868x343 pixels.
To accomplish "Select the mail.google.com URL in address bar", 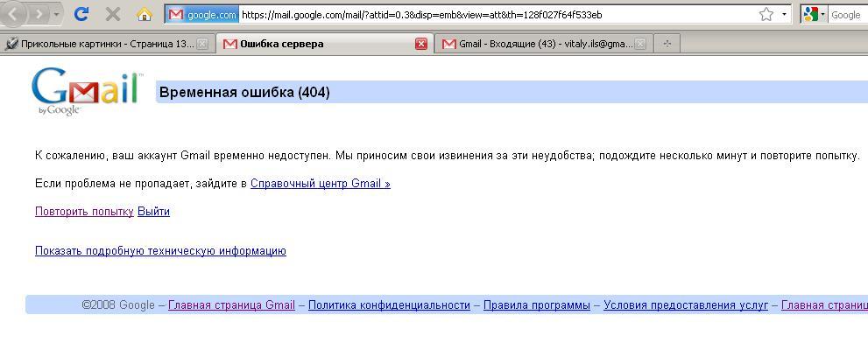I will [x=422, y=15].
